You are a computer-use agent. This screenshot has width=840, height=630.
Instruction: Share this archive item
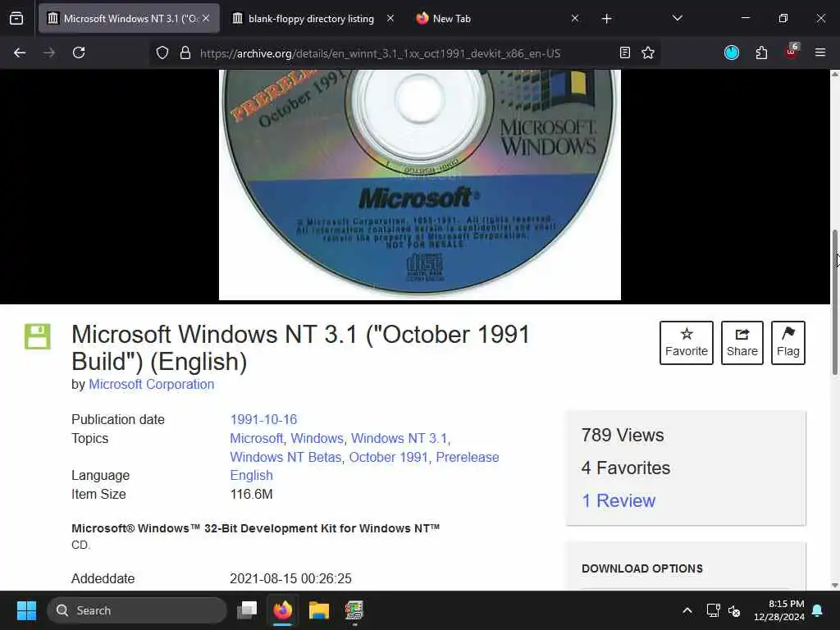pos(742,343)
